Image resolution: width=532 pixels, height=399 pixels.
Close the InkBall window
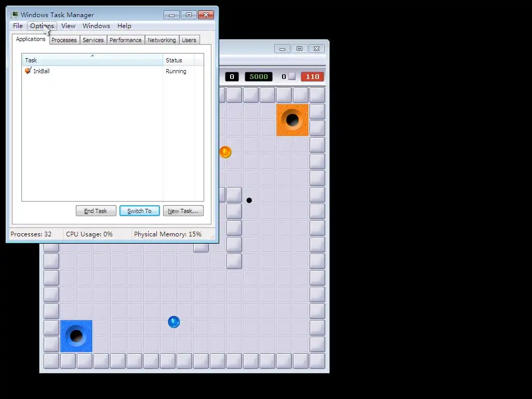click(x=316, y=49)
